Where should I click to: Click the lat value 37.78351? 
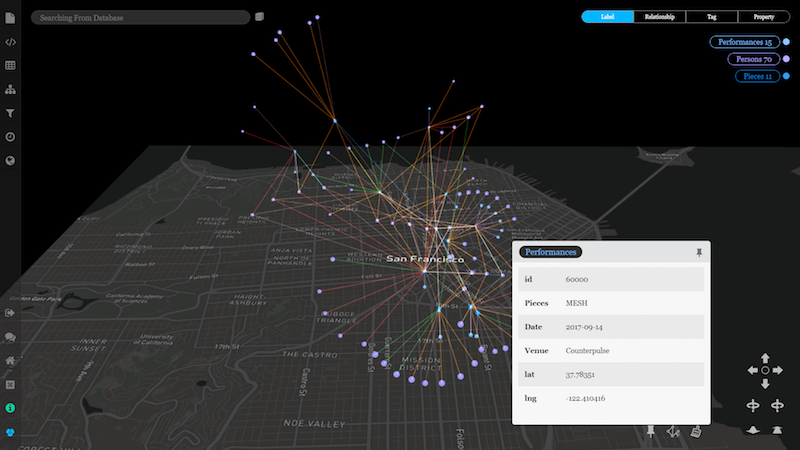pyautogui.click(x=580, y=374)
